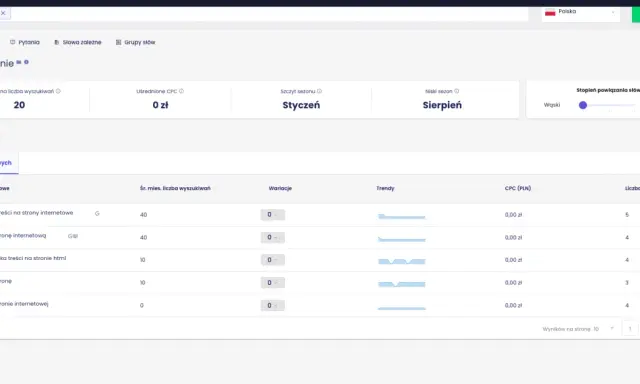Show info for Niski sezon metric
Image resolution: width=640 pixels, height=384 pixels.
click(x=457, y=91)
